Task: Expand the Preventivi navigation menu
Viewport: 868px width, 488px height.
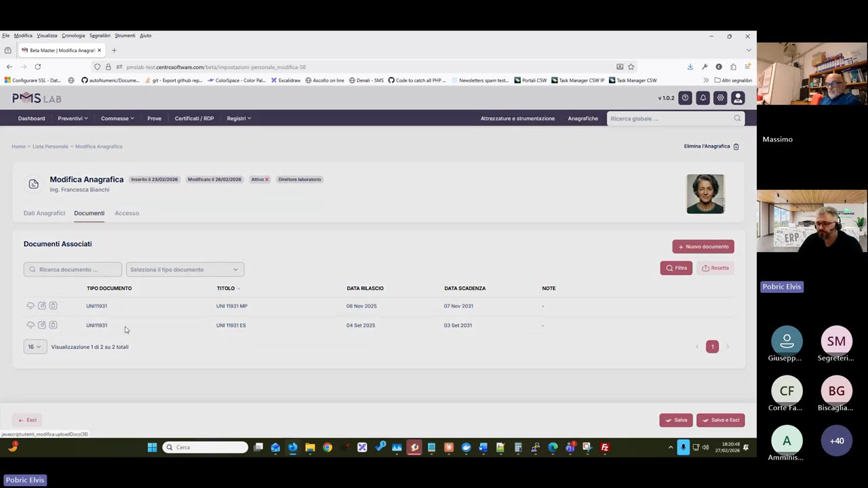Action: click(x=73, y=119)
